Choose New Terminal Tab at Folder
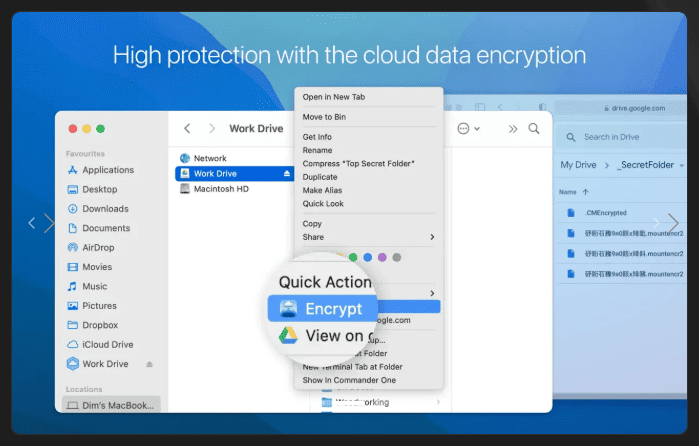 pos(352,367)
